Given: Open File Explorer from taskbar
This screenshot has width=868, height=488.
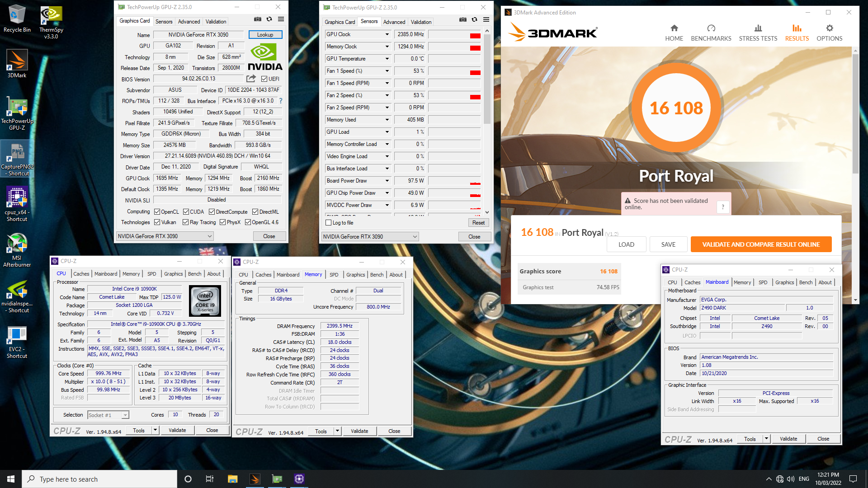Looking at the screenshot, I should [232, 479].
